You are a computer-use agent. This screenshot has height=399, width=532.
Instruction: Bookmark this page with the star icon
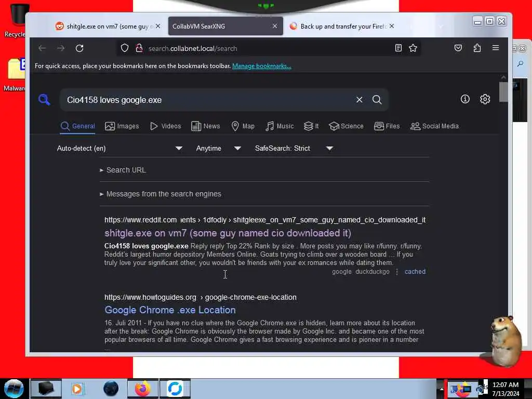tap(413, 48)
